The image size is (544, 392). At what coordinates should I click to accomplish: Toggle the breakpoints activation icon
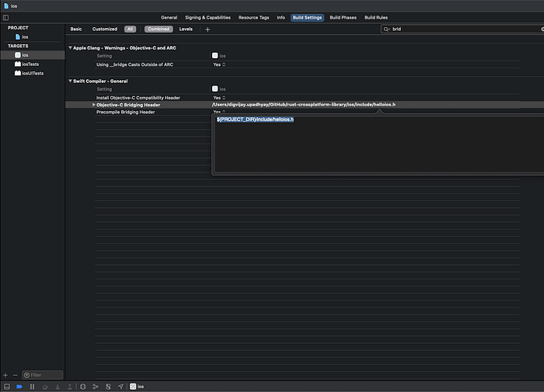point(19,387)
